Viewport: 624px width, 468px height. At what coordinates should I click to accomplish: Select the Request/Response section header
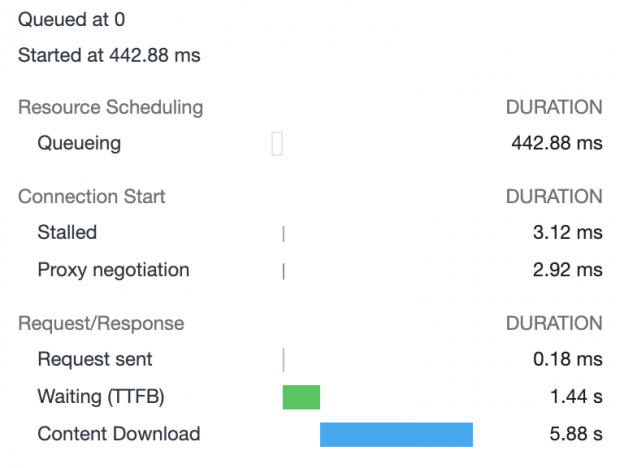[x=101, y=323]
